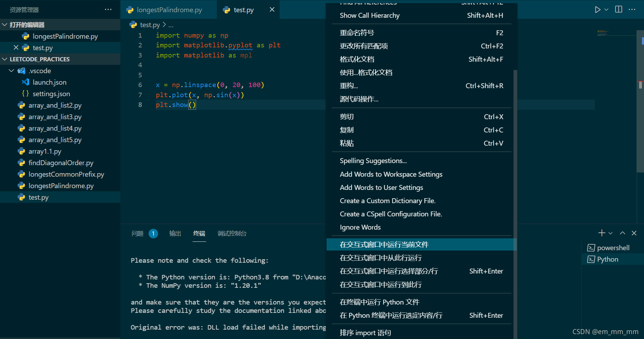Switch to the 输出 panel tab
Viewport: 644px width, 339px height.
click(175, 233)
